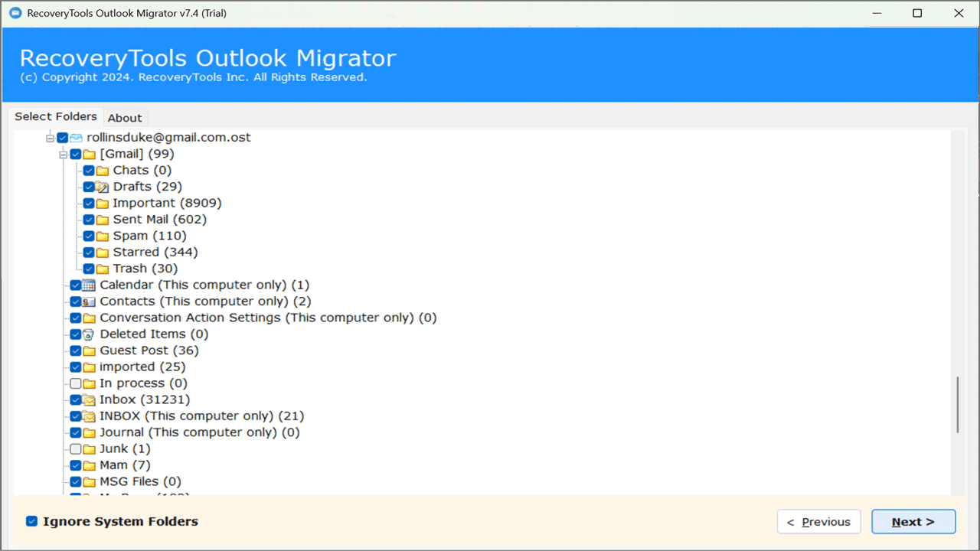This screenshot has height=551, width=980.
Task: Uncheck the [Gmail] folder checkbox
Action: click(76, 155)
